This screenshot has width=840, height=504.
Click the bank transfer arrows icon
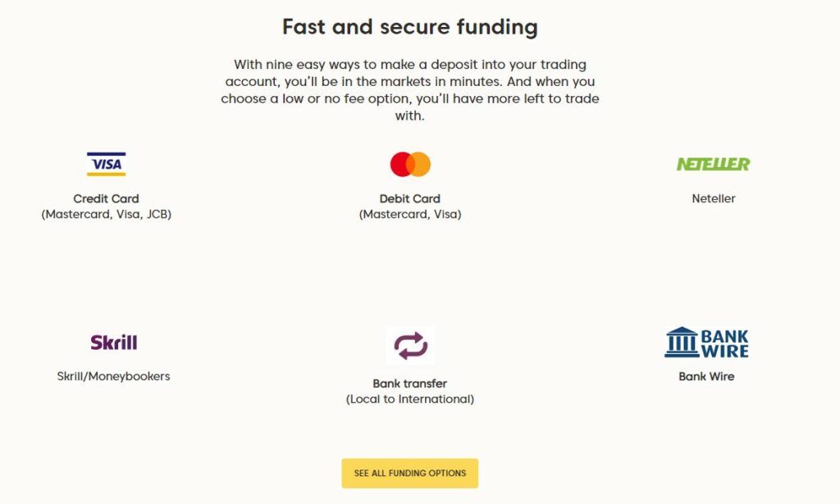click(410, 346)
